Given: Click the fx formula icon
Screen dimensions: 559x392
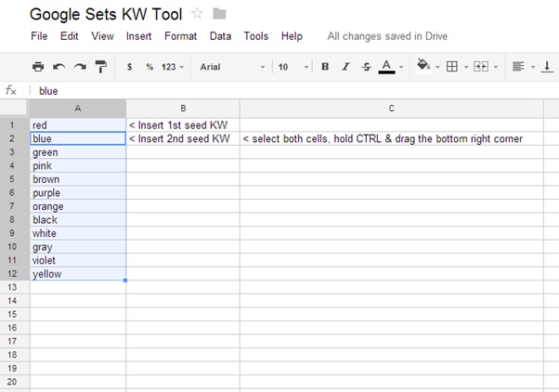Looking at the screenshot, I should pyautogui.click(x=11, y=91).
